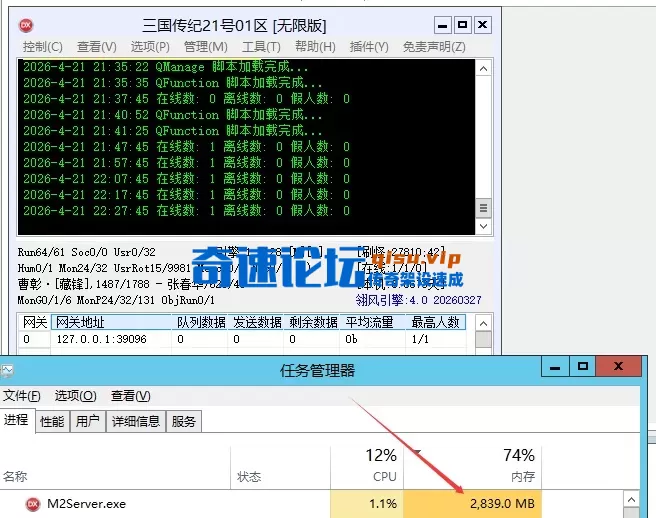The height and width of the screenshot is (518, 656).
Task: Click the log line at 21:35:22 QManage
Action: pos(165,67)
